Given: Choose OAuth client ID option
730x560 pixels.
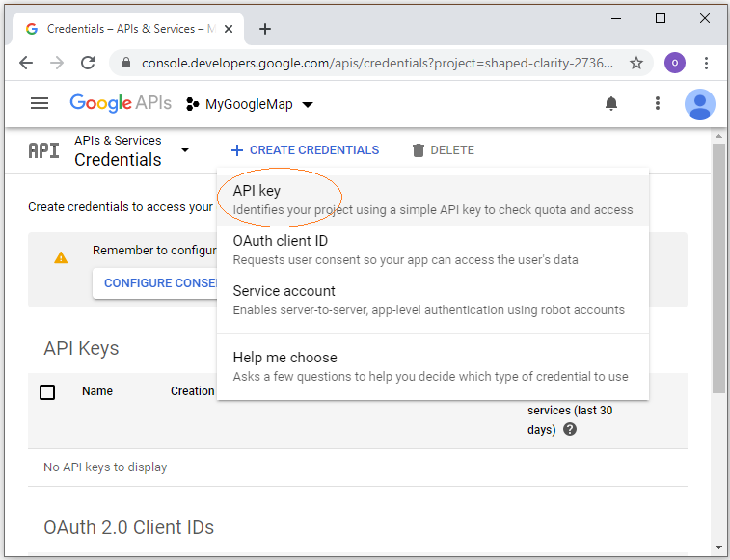Looking at the screenshot, I should coord(433,250).
